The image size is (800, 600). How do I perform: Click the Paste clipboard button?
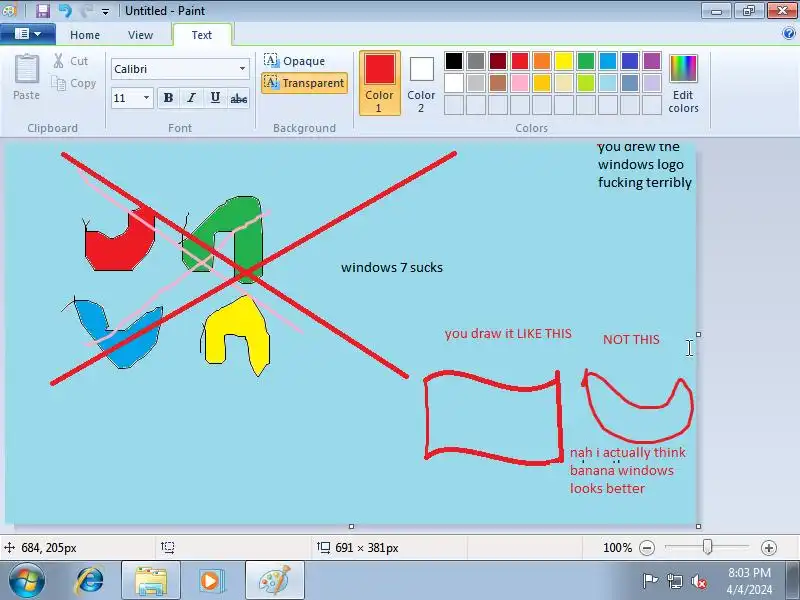(27, 77)
